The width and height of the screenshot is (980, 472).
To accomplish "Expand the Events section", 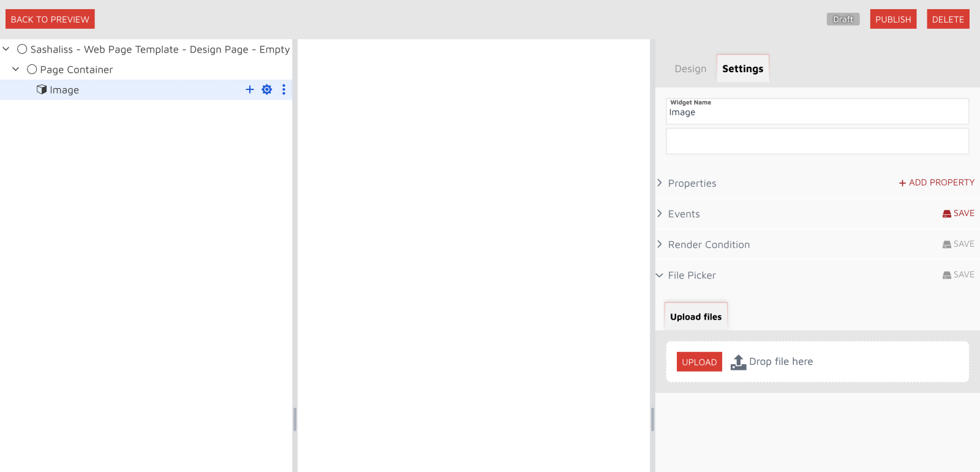I will point(660,214).
